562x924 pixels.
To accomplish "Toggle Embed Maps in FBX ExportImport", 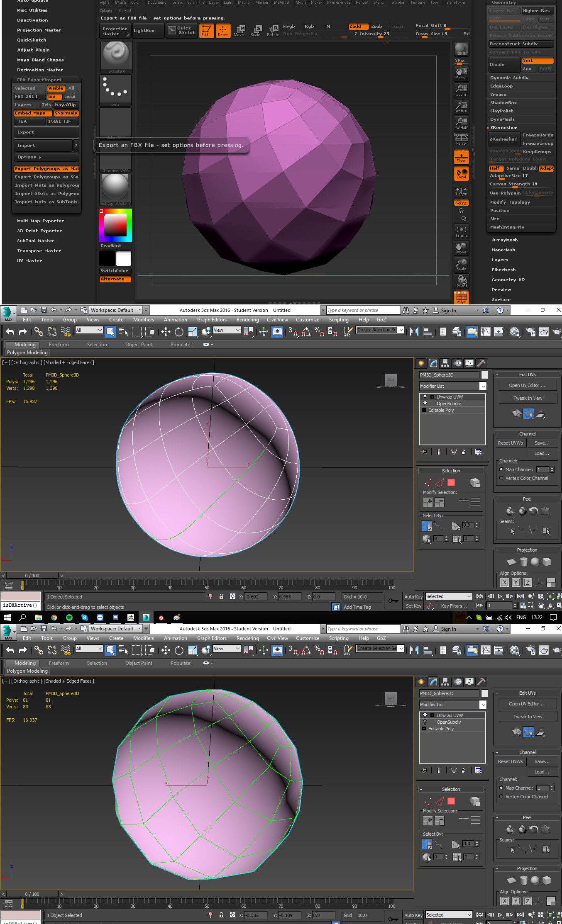I will pos(33,113).
